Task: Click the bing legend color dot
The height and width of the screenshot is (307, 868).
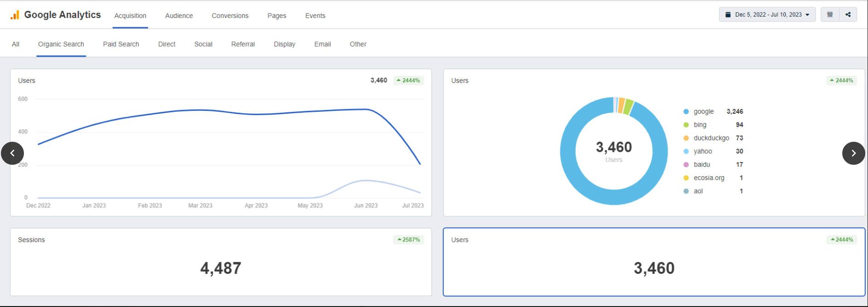Action: [x=686, y=125]
